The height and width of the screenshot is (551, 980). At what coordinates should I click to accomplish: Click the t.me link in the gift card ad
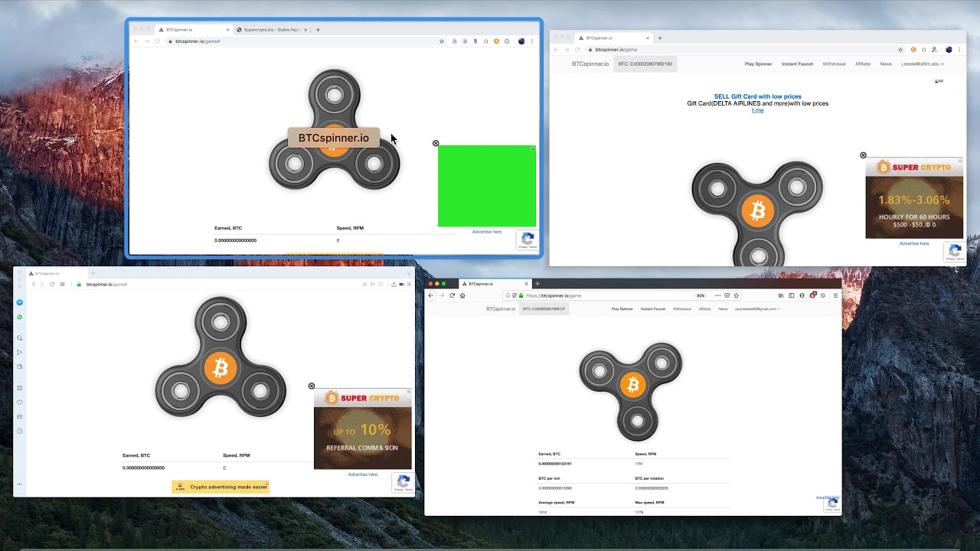click(758, 110)
